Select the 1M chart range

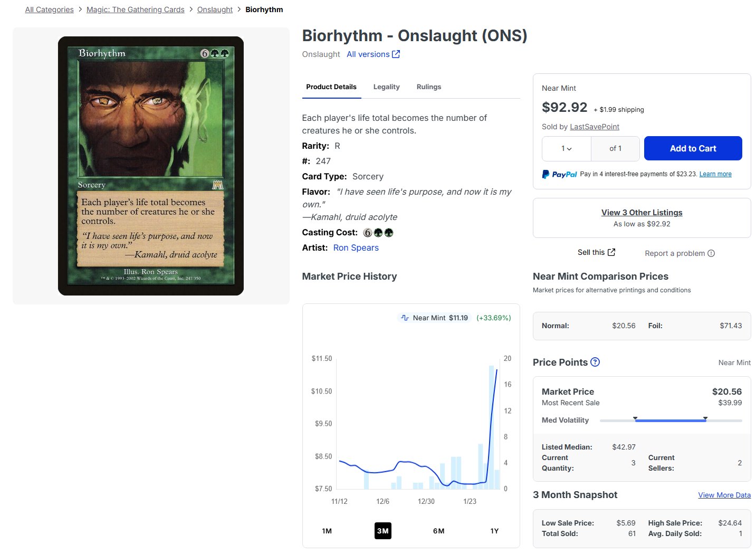327,531
